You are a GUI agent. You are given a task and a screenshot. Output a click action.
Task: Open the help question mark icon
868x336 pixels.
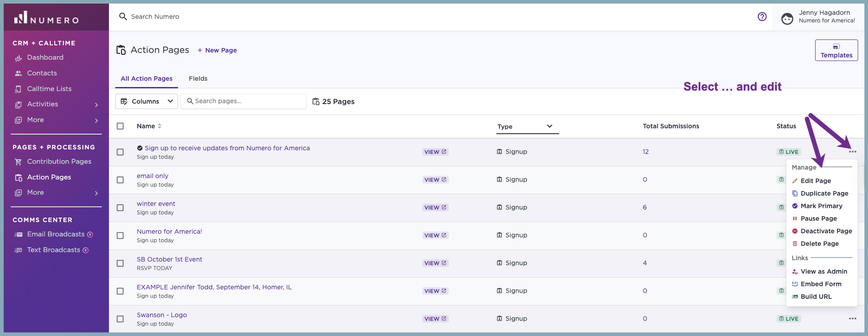[762, 17]
